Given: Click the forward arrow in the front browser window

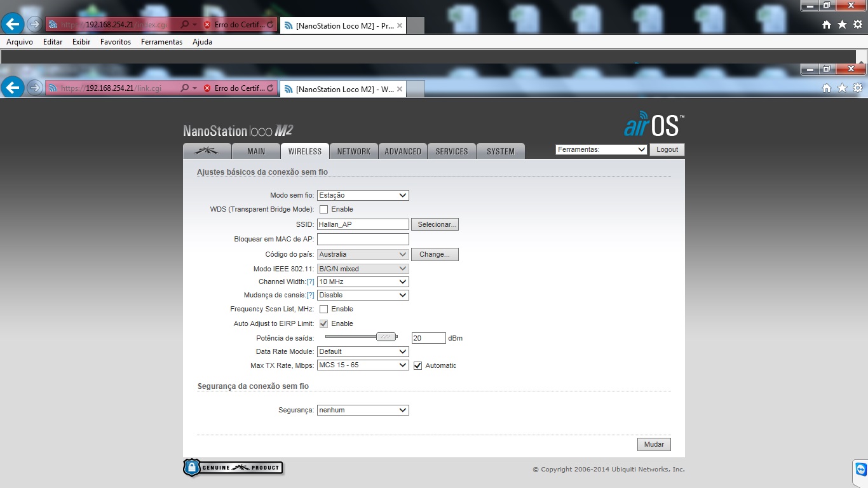Looking at the screenshot, I should coord(35,88).
